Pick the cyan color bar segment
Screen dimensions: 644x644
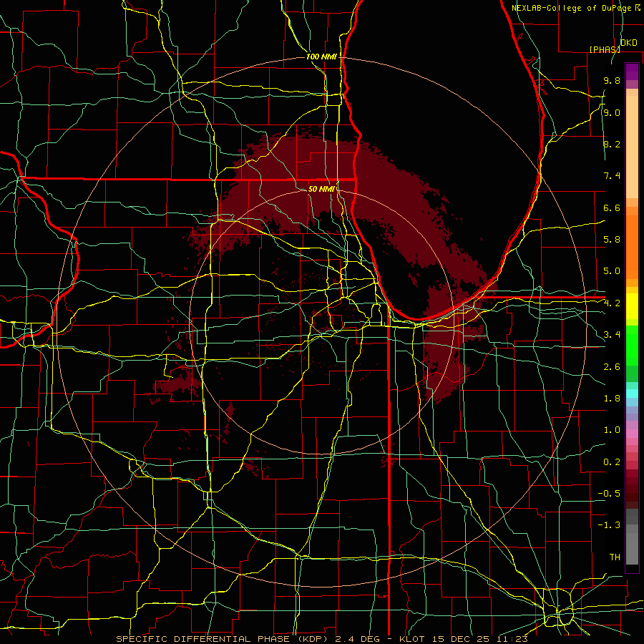click(632, 394)
